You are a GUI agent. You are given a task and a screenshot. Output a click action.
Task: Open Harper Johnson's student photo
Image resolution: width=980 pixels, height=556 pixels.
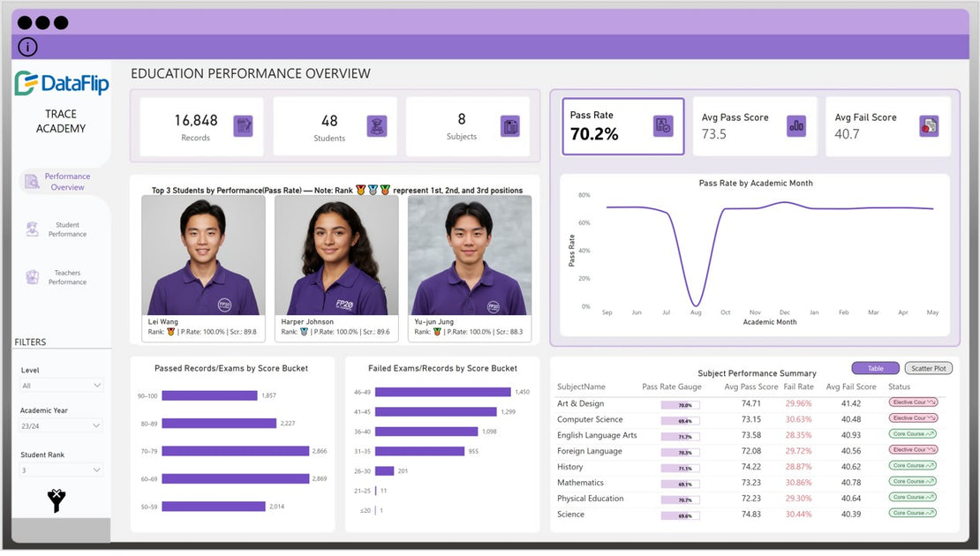tap(336, 256)
